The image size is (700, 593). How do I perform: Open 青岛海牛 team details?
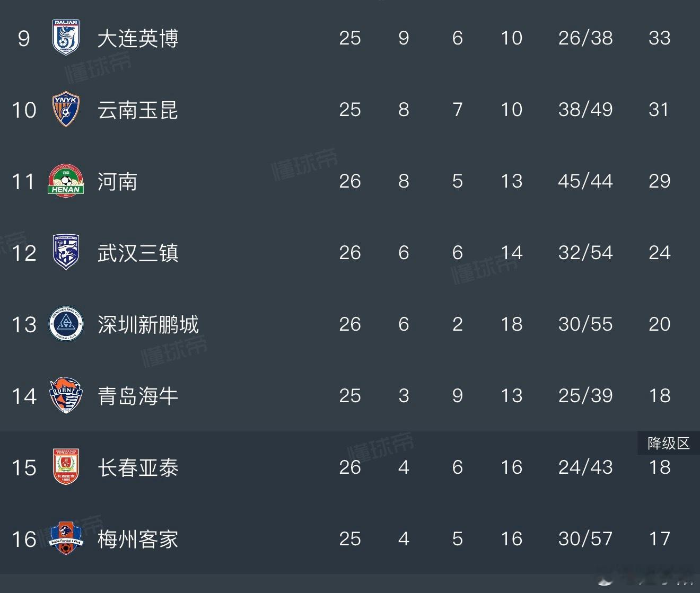point(138,396)
